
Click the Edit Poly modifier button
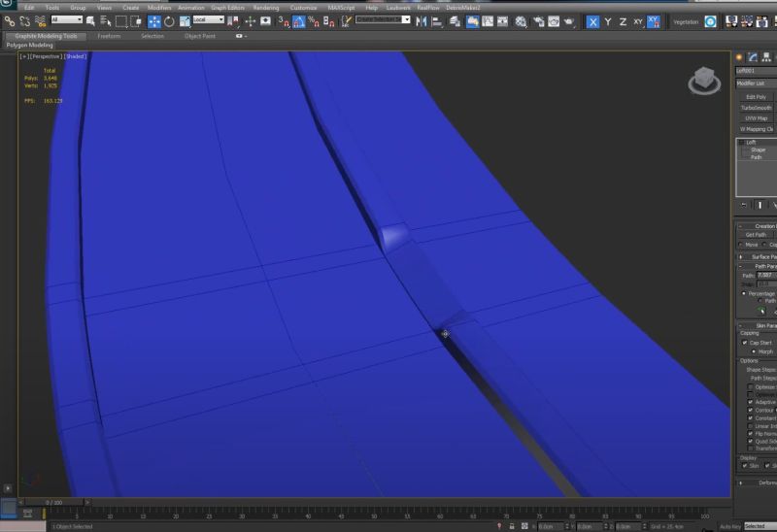click(x=757, y=97)
